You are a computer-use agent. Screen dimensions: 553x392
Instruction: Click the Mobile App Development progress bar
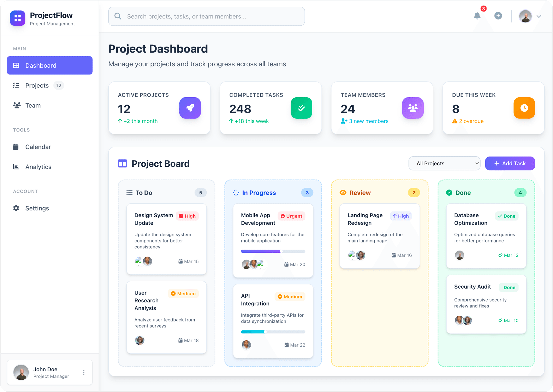[x=273, y=251]
